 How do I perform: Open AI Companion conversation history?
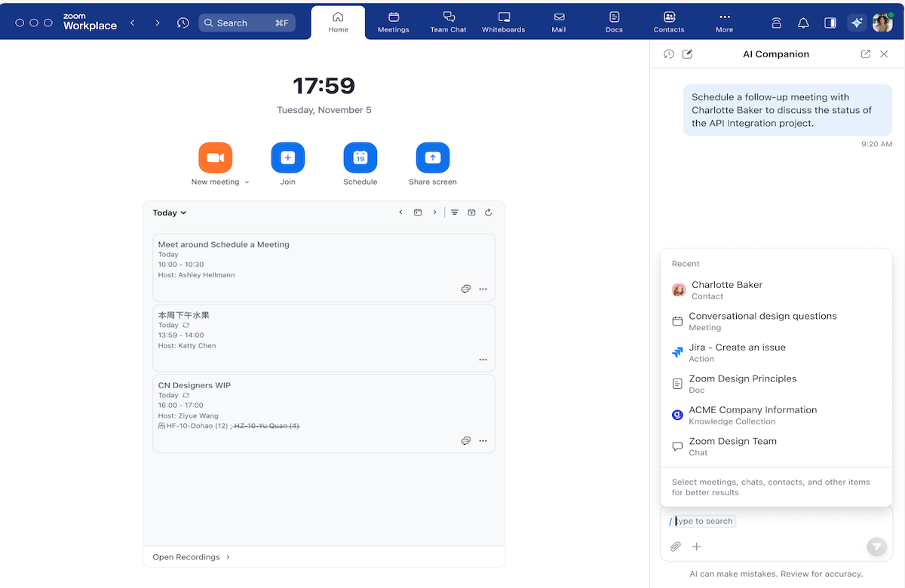668,54
